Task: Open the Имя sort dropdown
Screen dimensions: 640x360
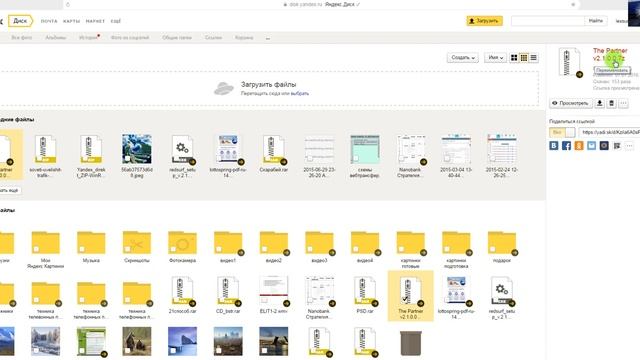Action: click(496, 58)
